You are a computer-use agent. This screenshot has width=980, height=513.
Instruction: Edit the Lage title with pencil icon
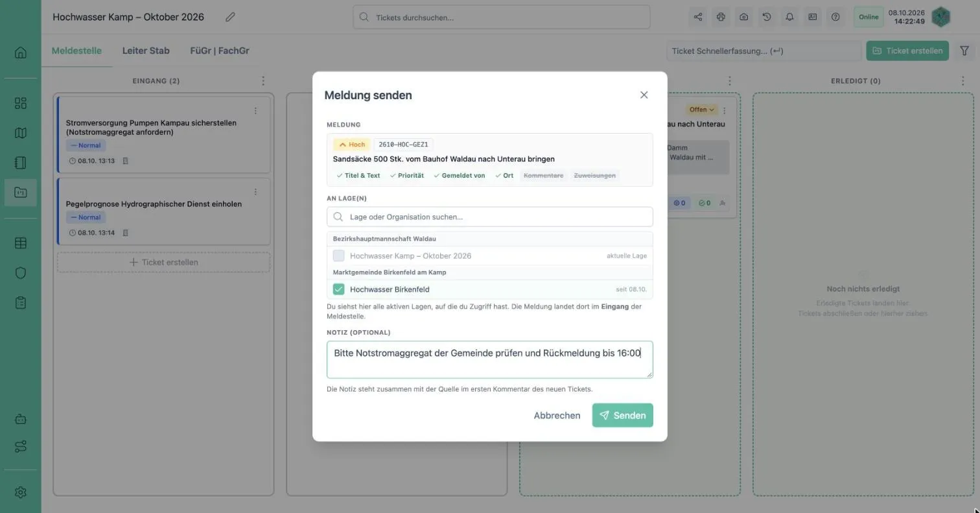click(230, 18)
